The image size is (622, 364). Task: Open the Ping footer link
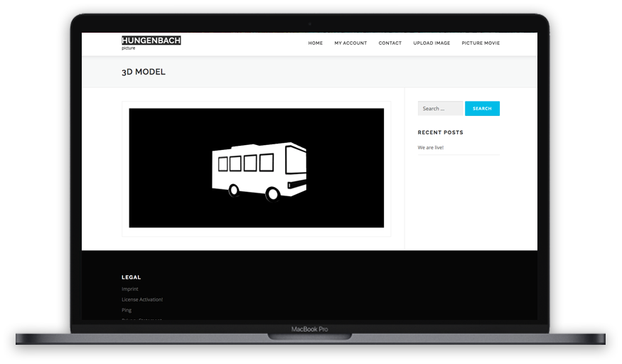(x=126, y=310)
